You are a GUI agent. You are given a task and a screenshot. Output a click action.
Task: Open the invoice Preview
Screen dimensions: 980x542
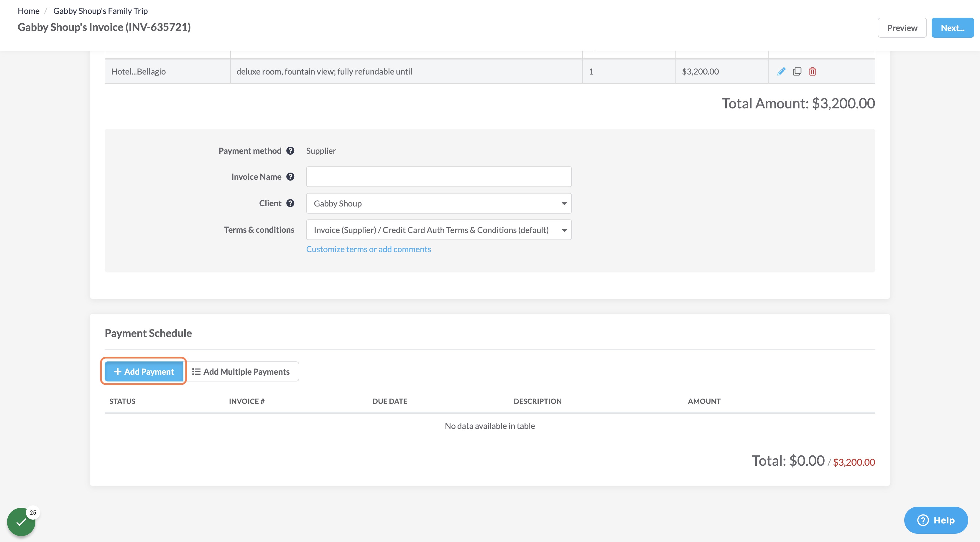(x=902, y=28)
